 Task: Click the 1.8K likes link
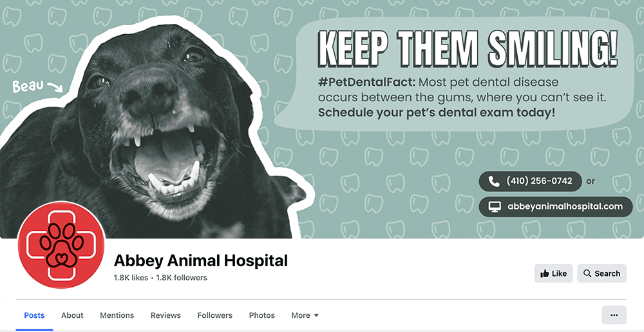click(131, 278)
